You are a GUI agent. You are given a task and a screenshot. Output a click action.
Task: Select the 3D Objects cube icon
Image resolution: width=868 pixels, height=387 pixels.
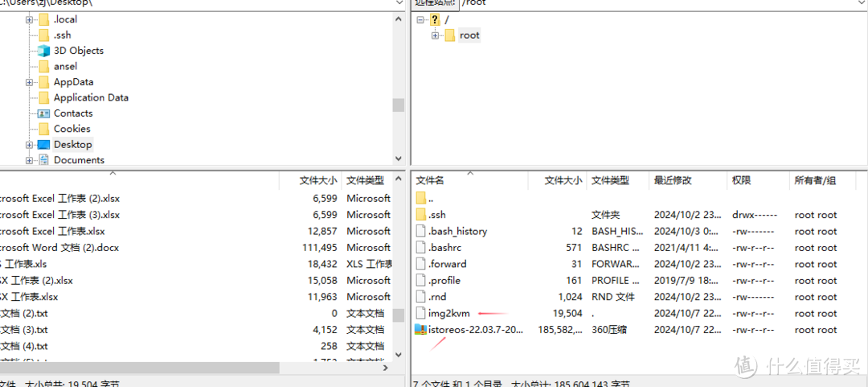tap(43, 51)
